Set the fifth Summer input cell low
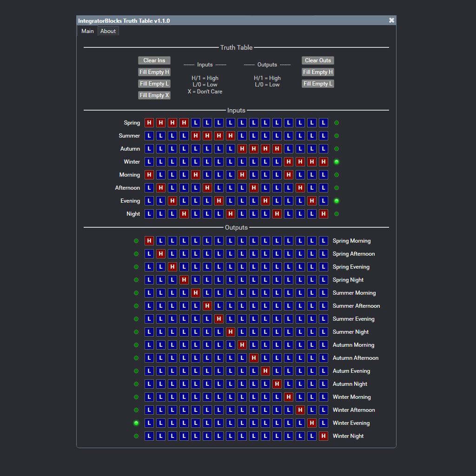The image size is (476, 476). [196, 136]
